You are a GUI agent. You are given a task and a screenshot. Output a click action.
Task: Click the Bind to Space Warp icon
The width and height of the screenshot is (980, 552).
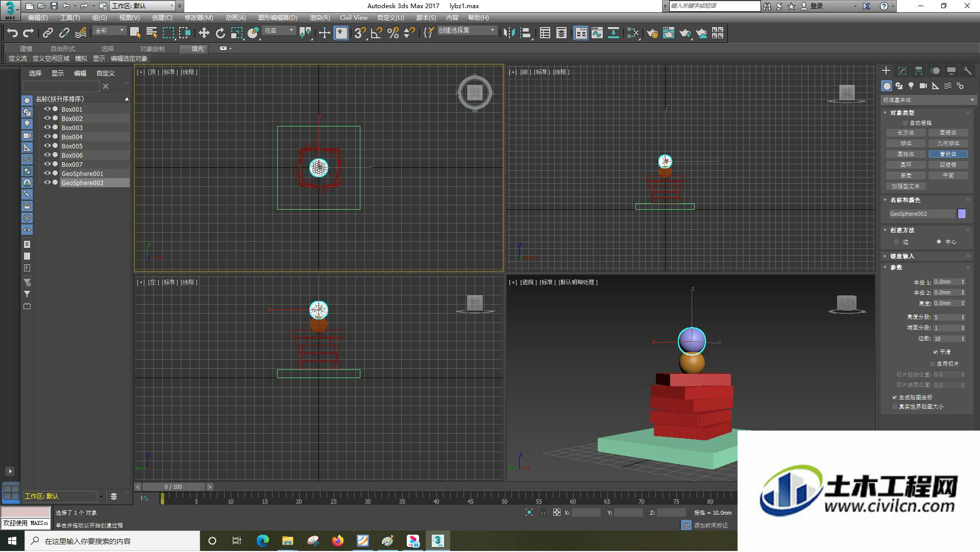81,33
